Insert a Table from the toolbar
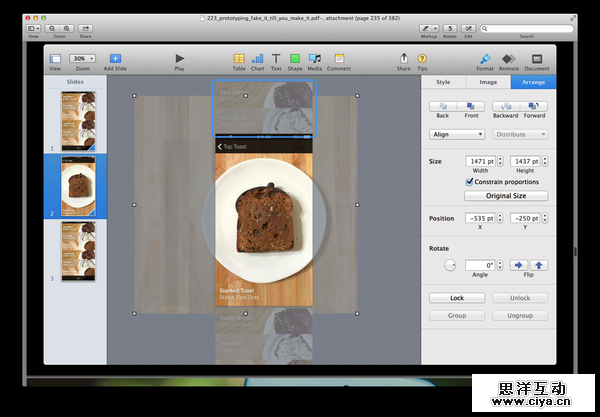Image resolution: width=600 pixels, height=417 pixels. [239, 59]
